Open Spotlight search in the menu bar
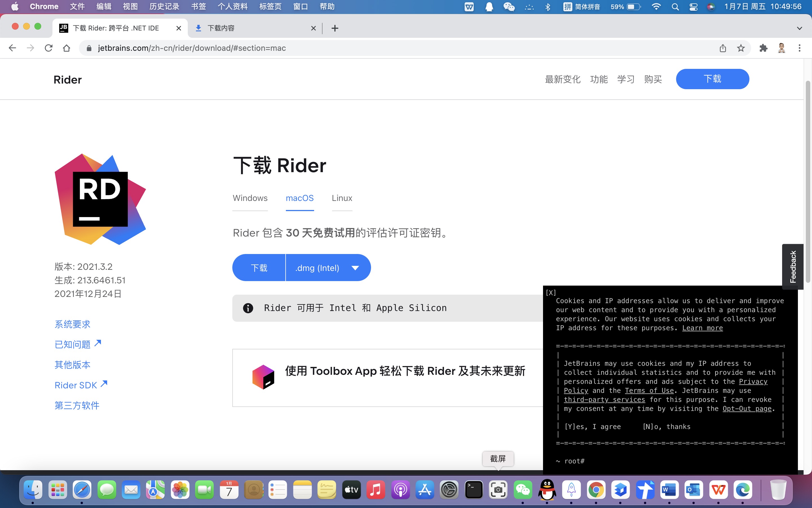This screenshot has width=812, height=508. click(x=675, y=7)
